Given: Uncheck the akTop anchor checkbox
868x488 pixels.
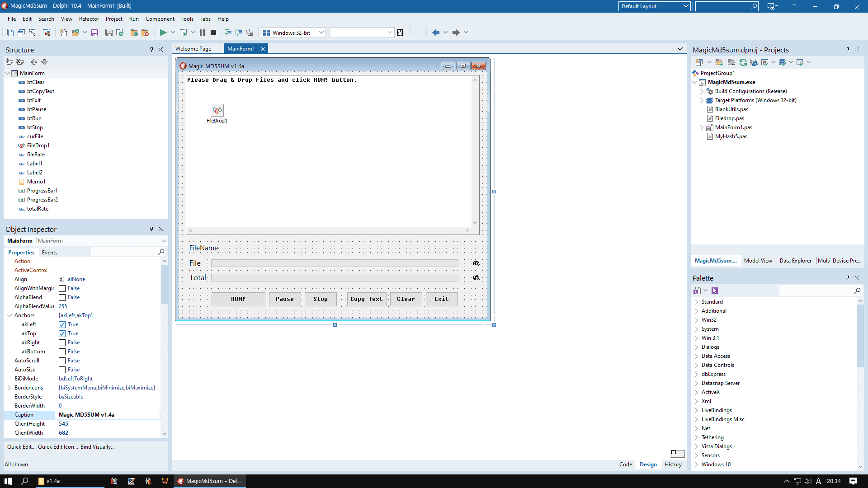Looking at the screenshot, I should (x=62, y=333).
